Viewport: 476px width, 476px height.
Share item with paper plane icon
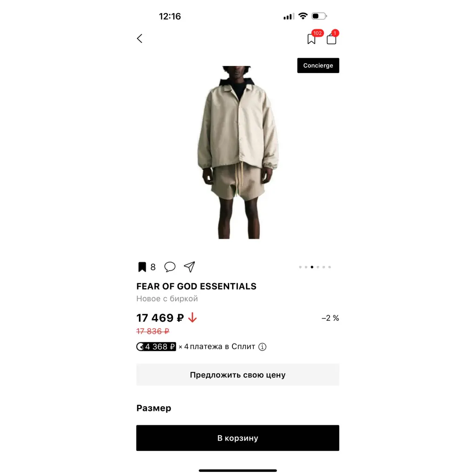(190, 267)
